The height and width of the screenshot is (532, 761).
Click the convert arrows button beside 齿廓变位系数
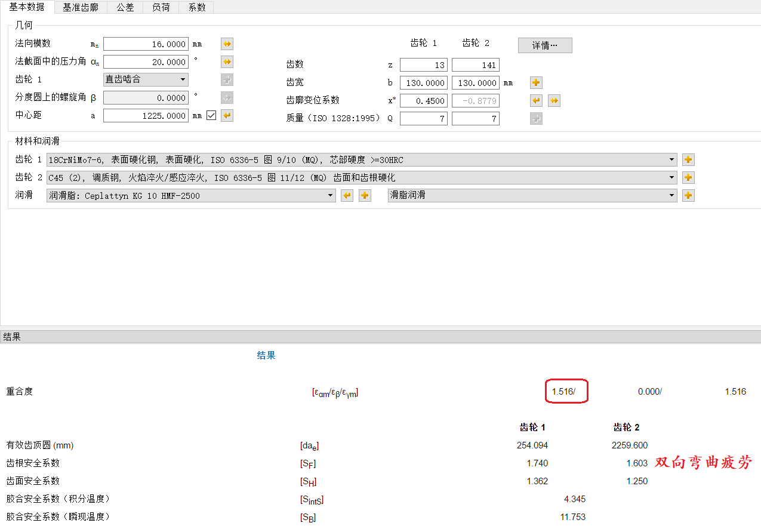[x=554, y=101]
